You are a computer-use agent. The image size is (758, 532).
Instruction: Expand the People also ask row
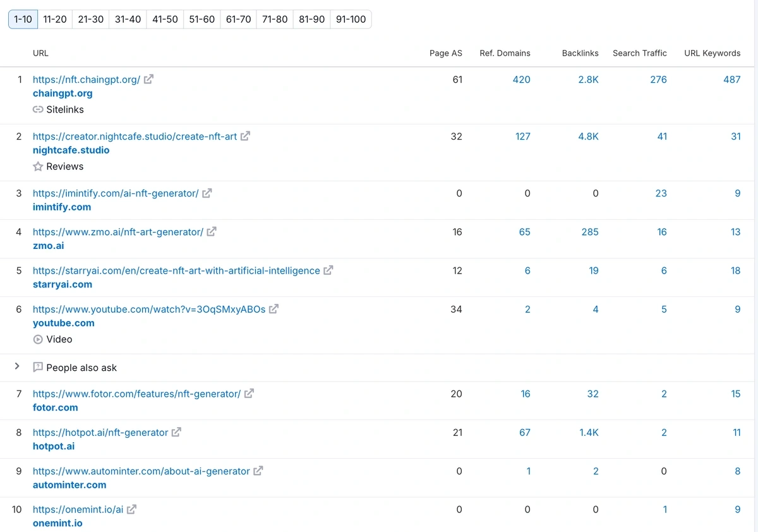pos(17,367)
